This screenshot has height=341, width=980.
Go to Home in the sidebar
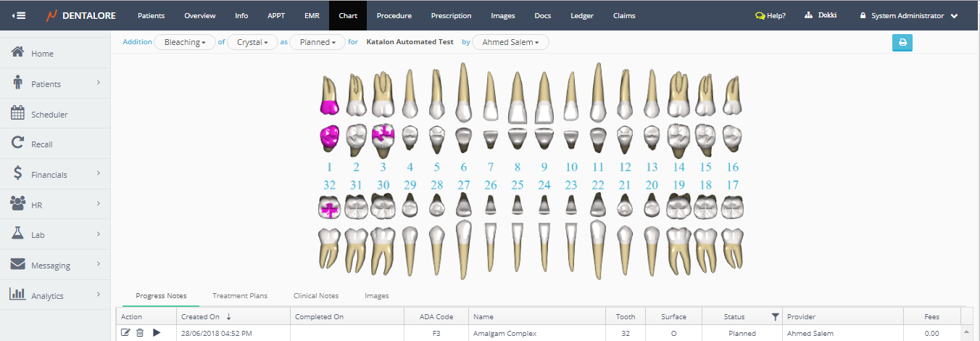pyautogui.click(x=42, y=54)
